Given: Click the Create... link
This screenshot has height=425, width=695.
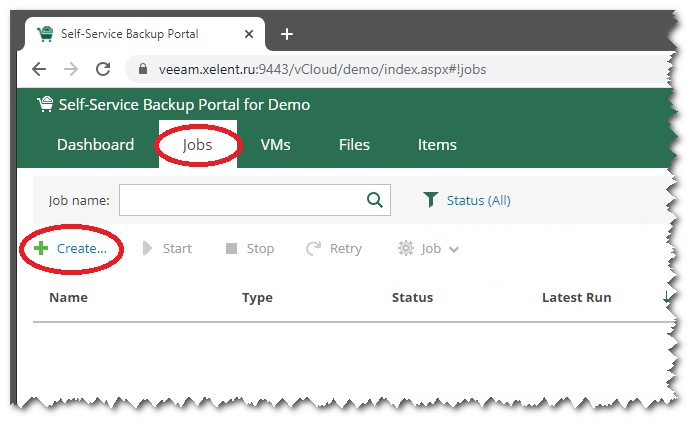Looking at the screenshot, I should [x=82, y=248].
